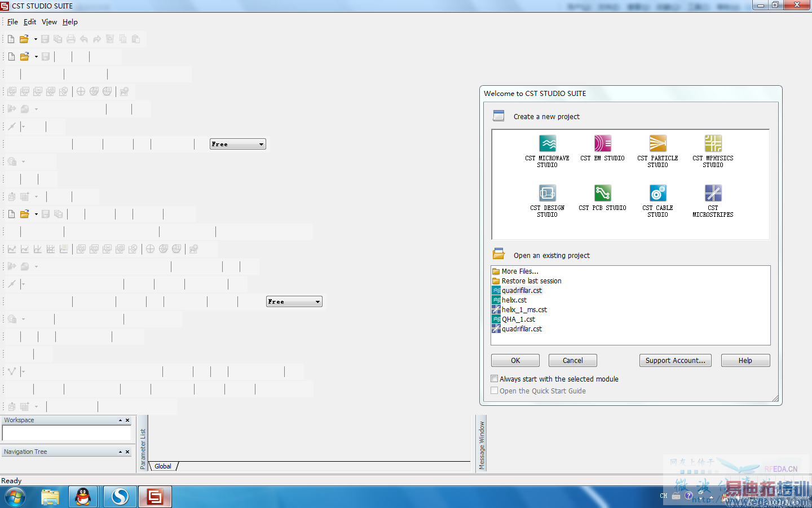The width and height of the screenshot is (812, 508).
Task: Click Cancel in the welcome dialog
Action: pos(573,361)
